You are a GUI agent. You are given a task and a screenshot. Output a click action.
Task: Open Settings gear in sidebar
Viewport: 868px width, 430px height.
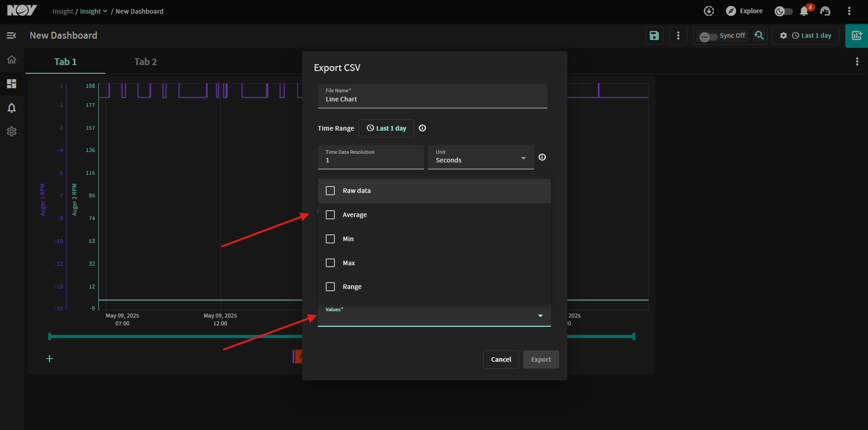coord(12,132)
